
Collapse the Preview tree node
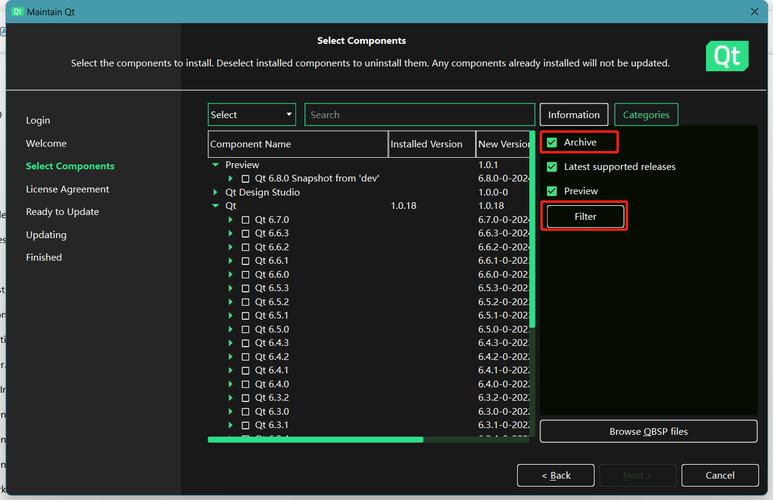(215, 165)
